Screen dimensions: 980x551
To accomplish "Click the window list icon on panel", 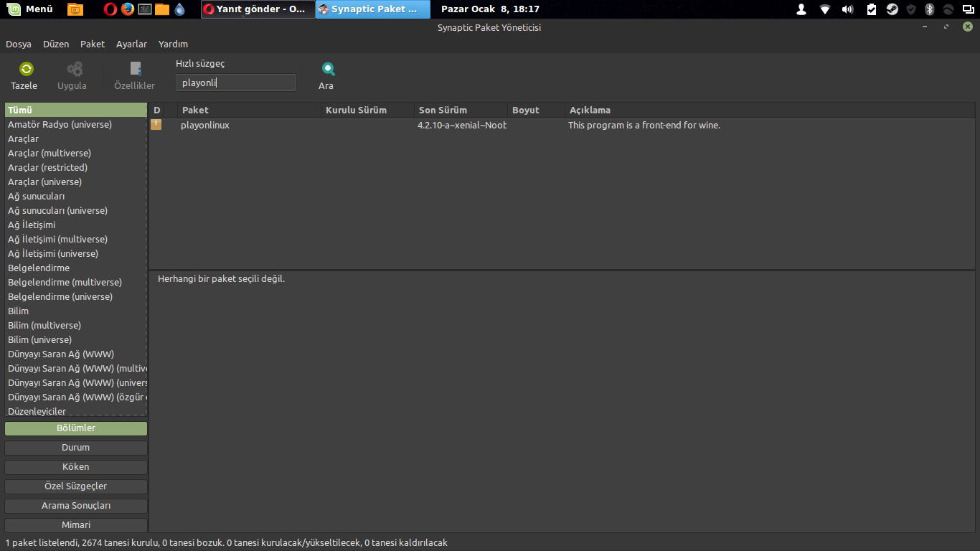I will [969, 9].
